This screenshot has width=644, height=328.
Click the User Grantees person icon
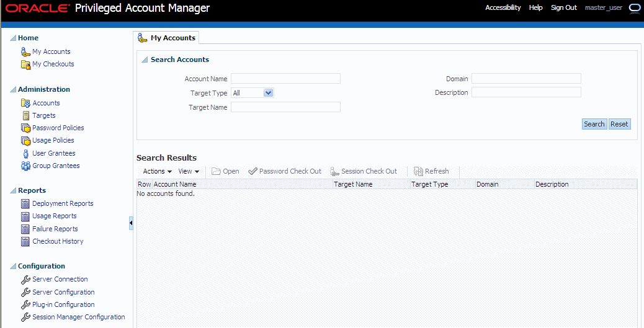click(x=25, y=154)
